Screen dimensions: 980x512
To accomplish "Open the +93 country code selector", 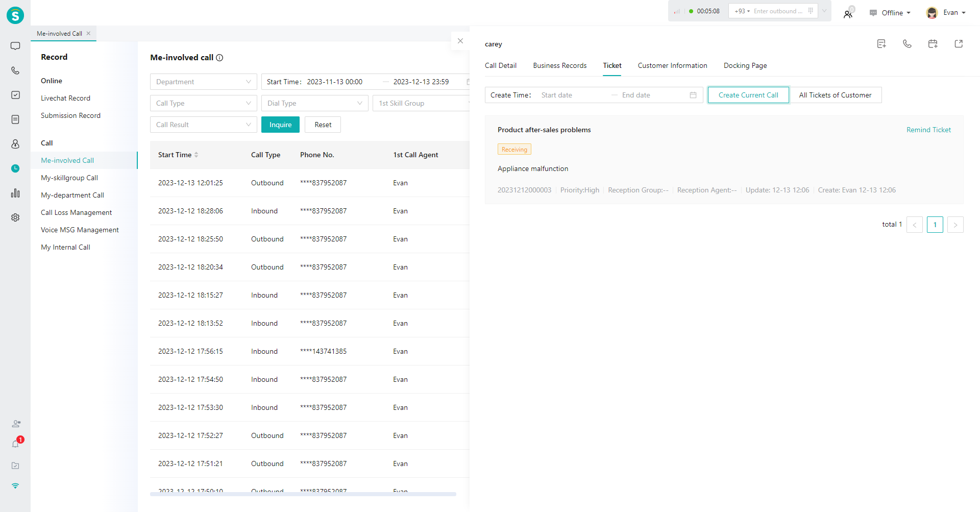I will coord(742,11).
